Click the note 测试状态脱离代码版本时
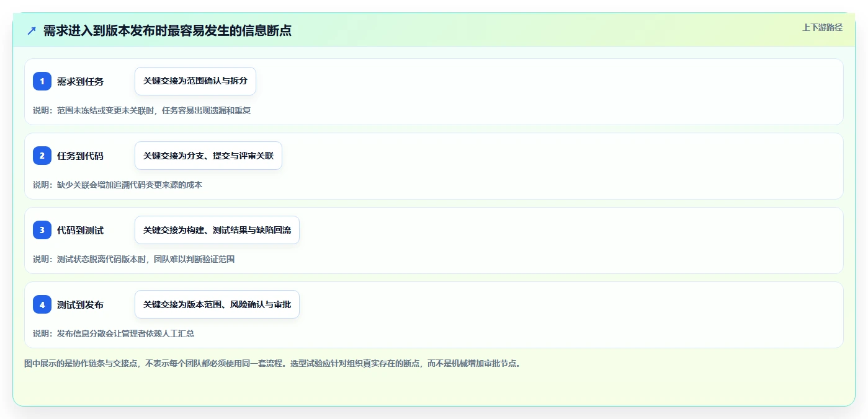The width and height of the screenshot is (868, 419). [103, 259]
